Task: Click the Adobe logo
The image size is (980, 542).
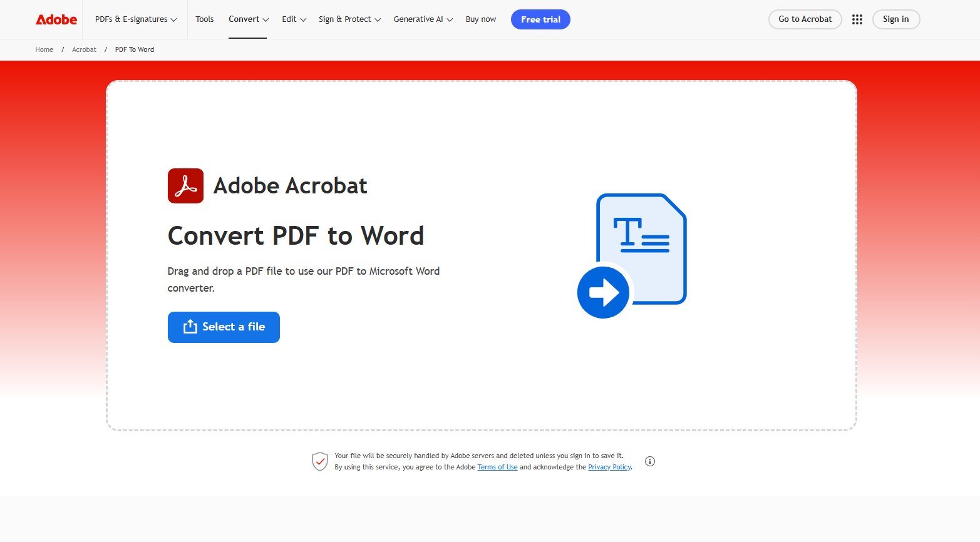Action: tap(56, 19)
